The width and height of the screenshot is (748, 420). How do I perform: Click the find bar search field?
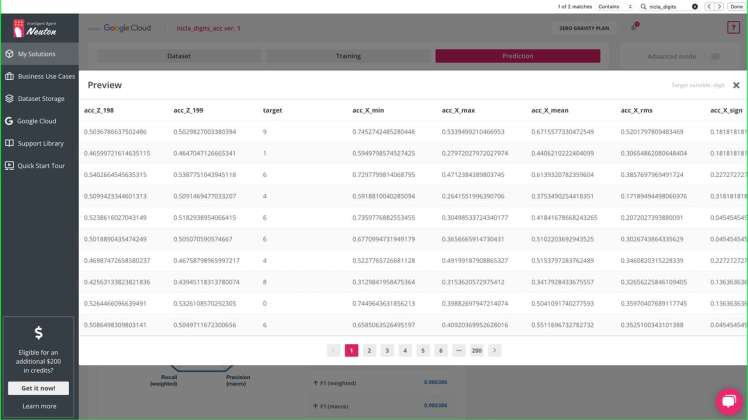click(669, 7)
